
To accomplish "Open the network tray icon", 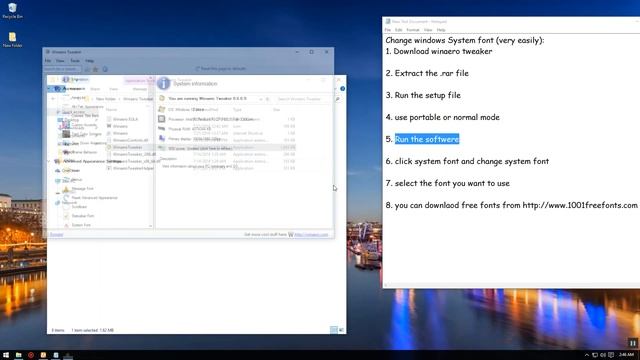I will (x=595, y=355).
